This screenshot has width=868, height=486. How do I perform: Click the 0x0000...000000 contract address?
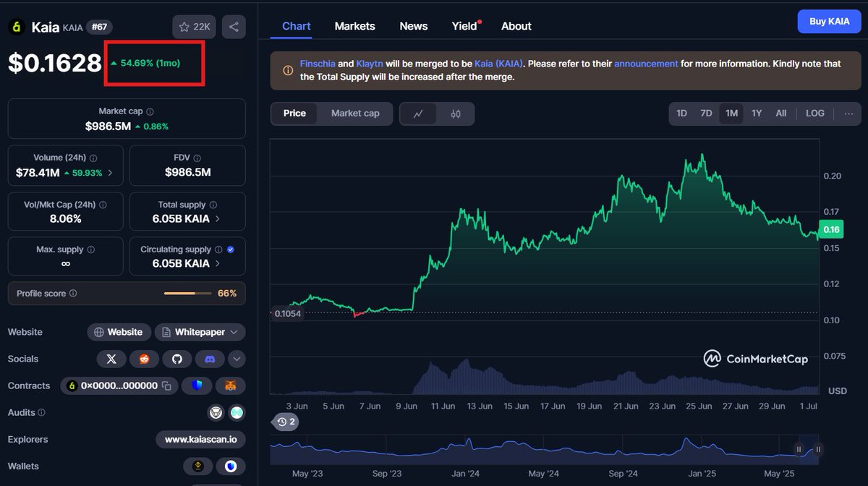(x=119, y=386)
